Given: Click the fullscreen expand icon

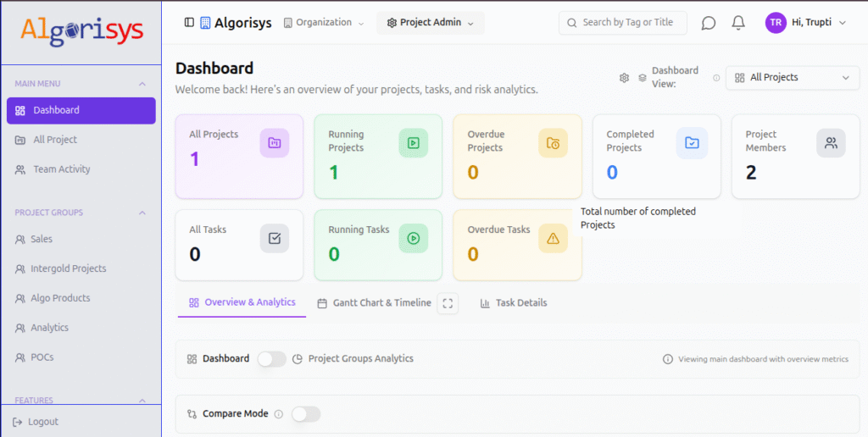Looking at the screenshot, I should (x=448, y=303).
